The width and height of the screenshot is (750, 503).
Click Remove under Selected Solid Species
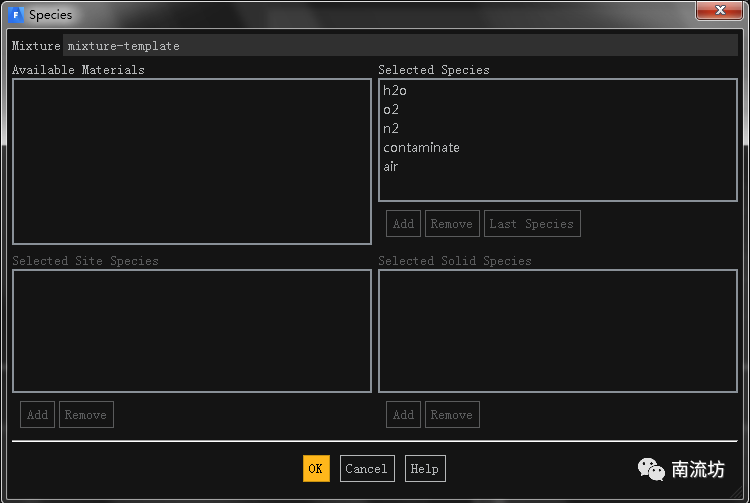tap(451, 415)
